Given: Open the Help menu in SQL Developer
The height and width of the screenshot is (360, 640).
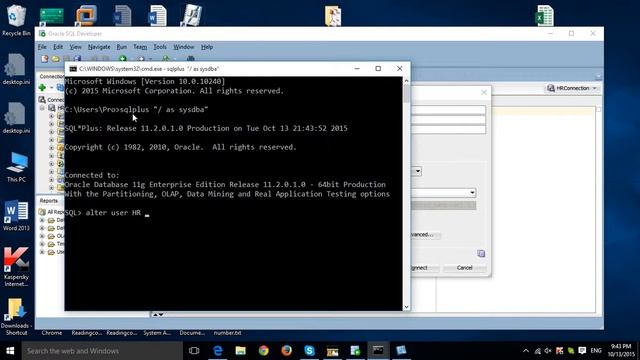Looking at the screenshot, I should pos(207,47).
